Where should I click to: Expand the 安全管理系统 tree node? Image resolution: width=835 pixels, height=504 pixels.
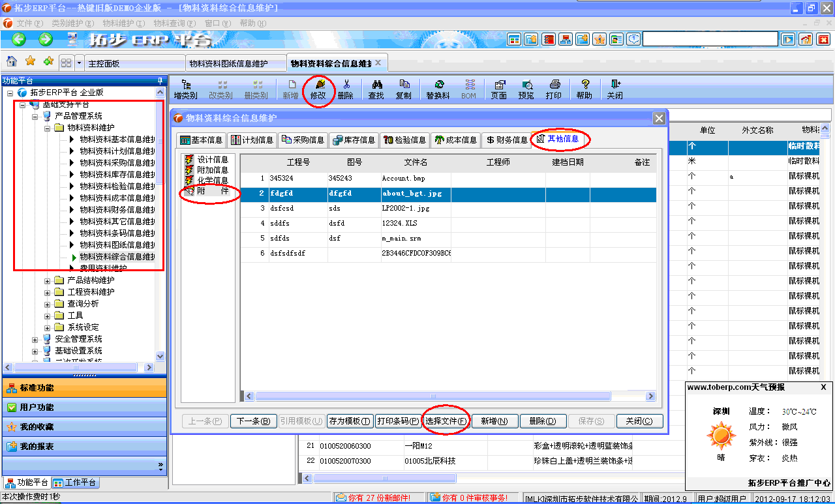pos(35,339)
